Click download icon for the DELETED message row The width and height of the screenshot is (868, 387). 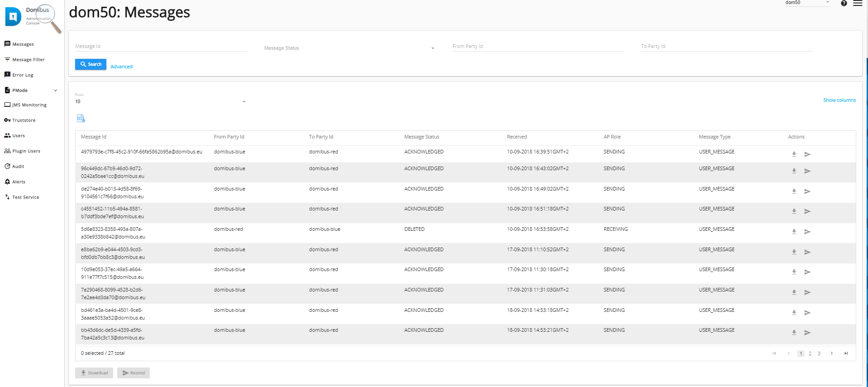click(x=794, y=232)
